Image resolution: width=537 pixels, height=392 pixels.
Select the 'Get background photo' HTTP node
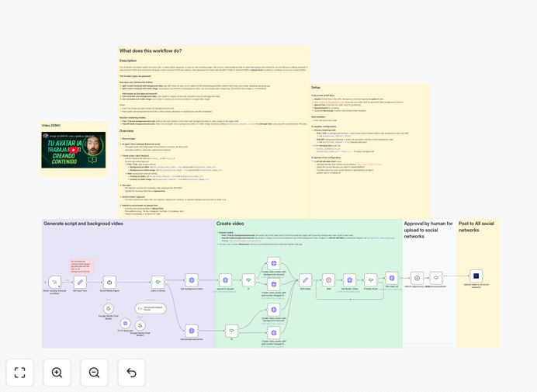pos(192,331)
